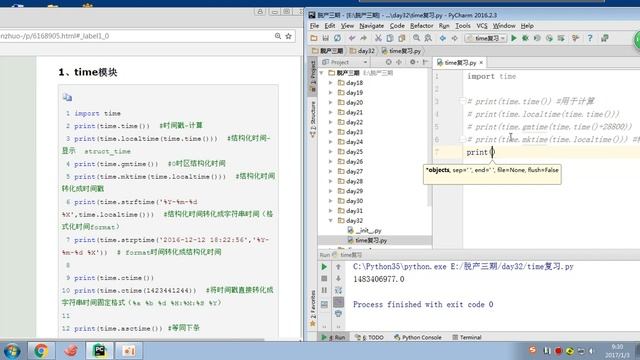Switch to the time复习.py editor tab
Viewport: 640px width, 360px height.
460,63
